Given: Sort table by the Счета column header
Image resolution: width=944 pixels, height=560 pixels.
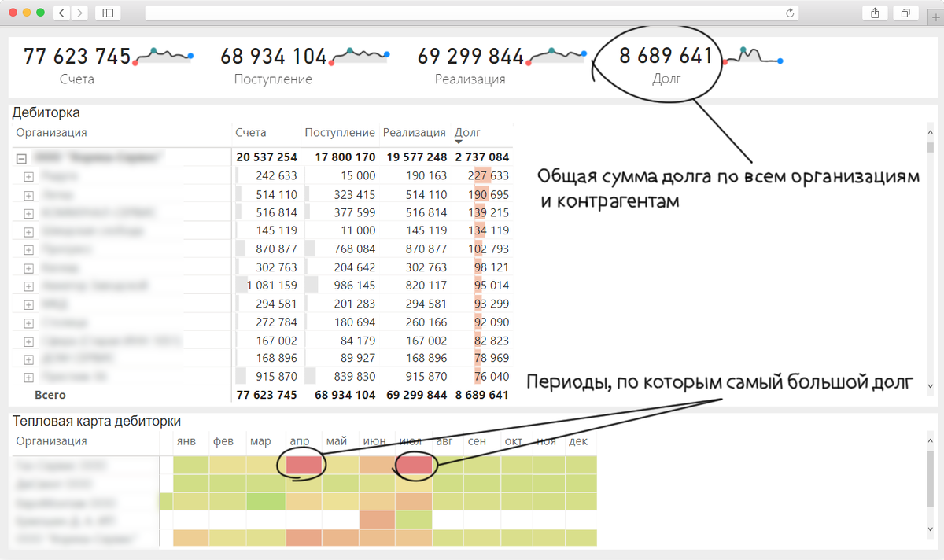Looking at the screenshot, I should tap(251, 133).
